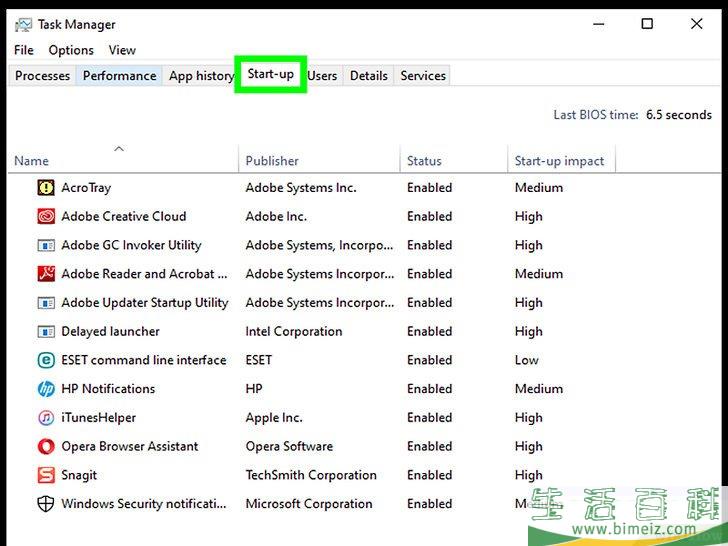The image size is (728, 546).
Task: Select the AcroTray row name
Action: click(x=86, y=188)
